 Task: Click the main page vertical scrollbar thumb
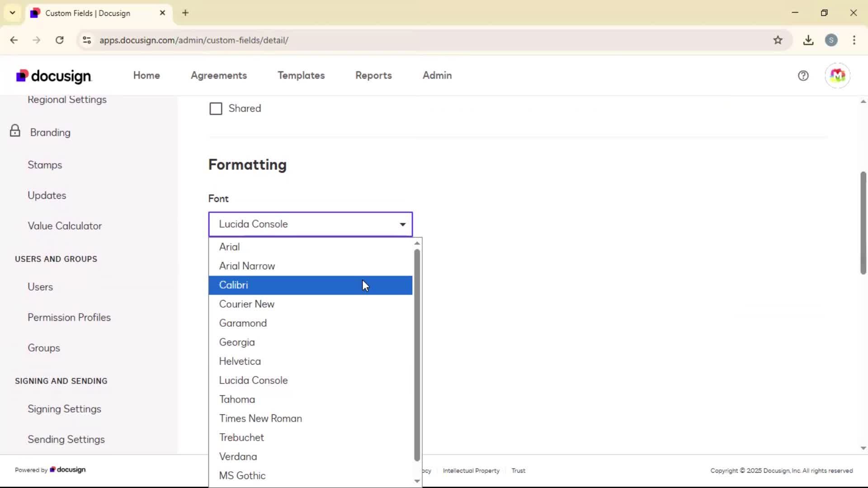863,223
